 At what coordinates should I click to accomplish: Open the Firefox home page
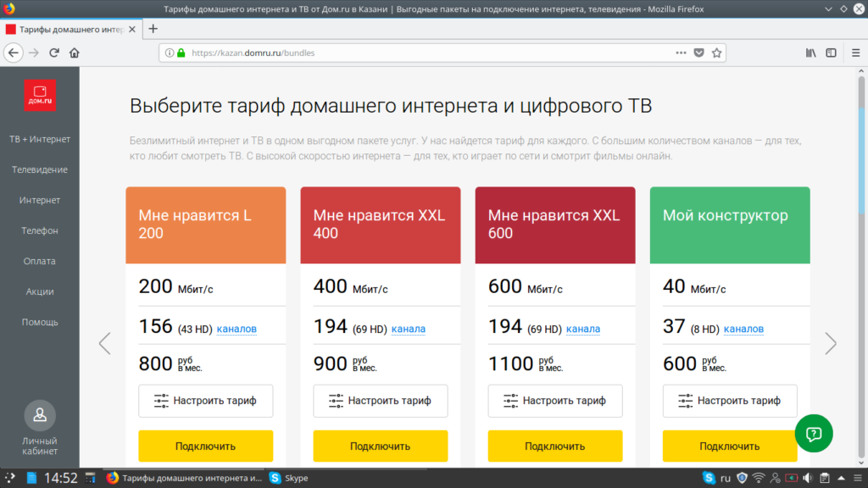[x=75, y=53]
